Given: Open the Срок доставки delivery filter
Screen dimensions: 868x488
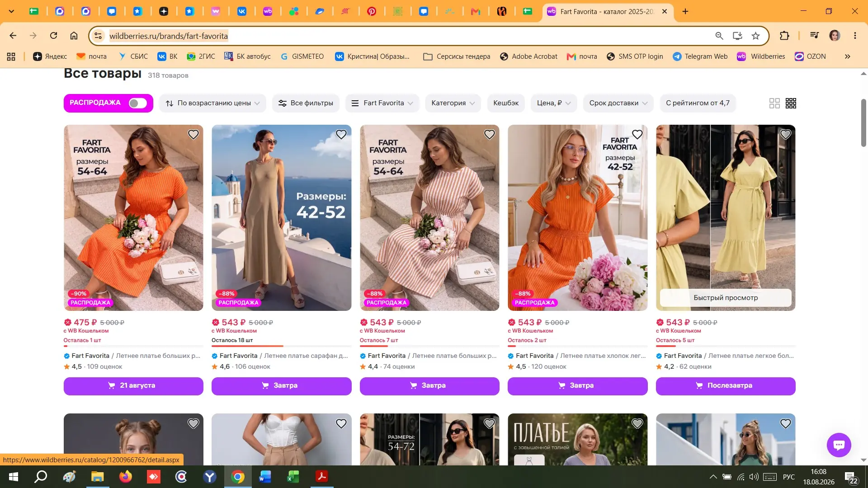Looking at the screenshot, I should pyautogui.click(x=618, y=103).
